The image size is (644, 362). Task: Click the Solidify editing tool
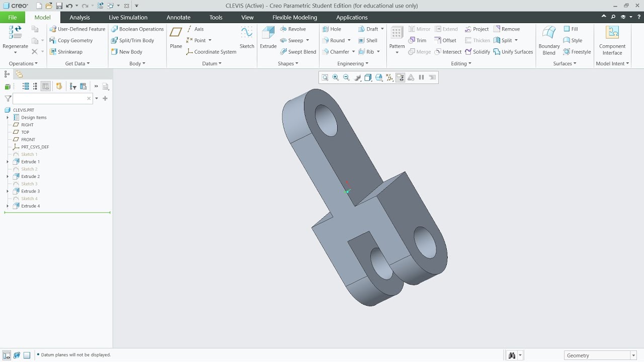477,52
